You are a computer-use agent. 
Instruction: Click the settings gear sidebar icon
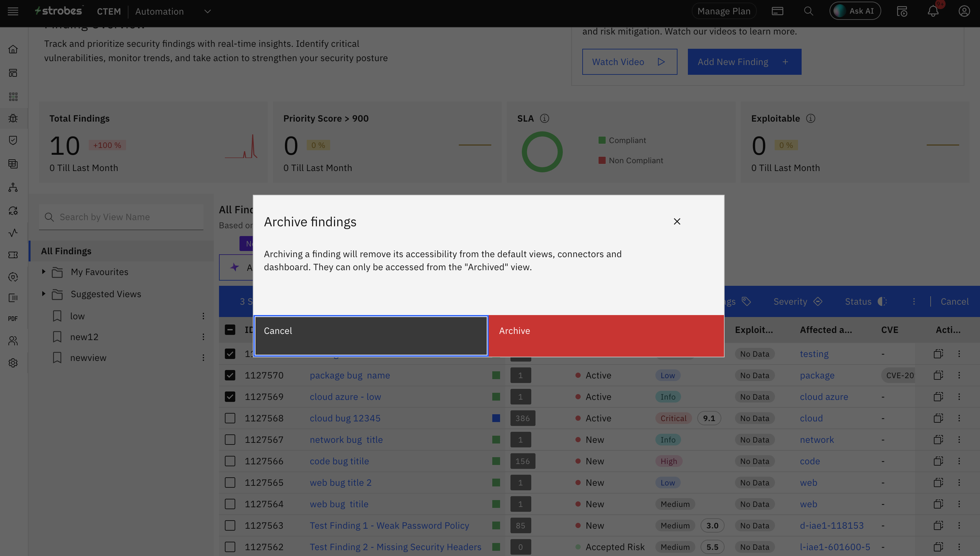[x=13, y=363]
